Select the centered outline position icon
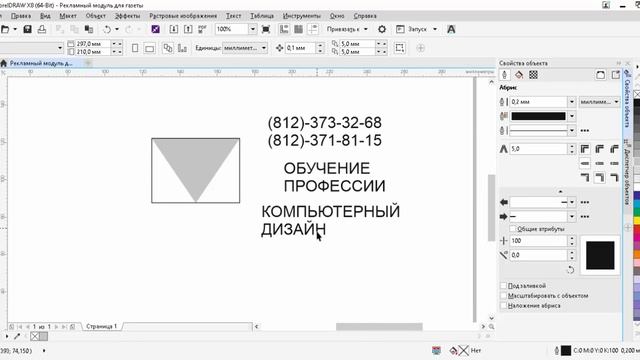Image resolution: width=640 pixels, height=360 pixels. pos(600,178)
